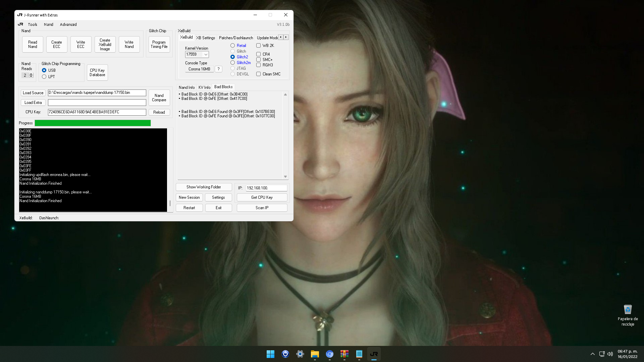The width and height of the screenshot is (644, 362).
Task: Open Tools menu
Action: 33,24
